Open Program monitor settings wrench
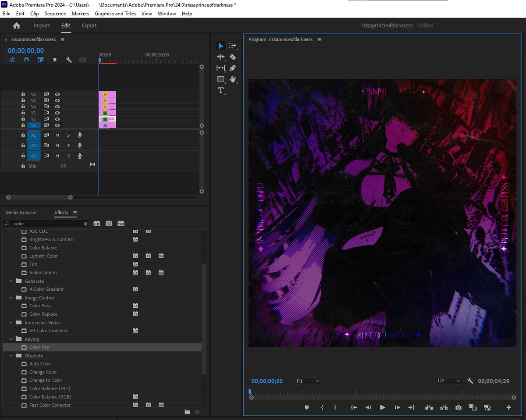 tap(470, 381)
